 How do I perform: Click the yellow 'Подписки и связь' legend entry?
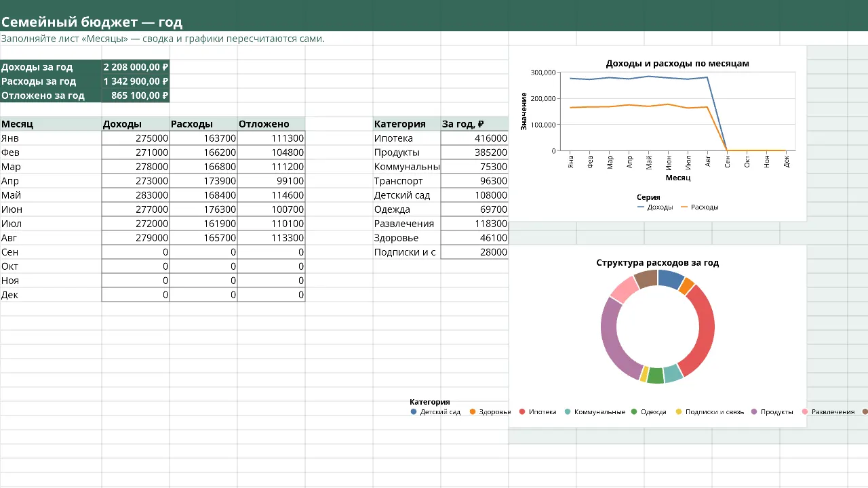point(709,412)
